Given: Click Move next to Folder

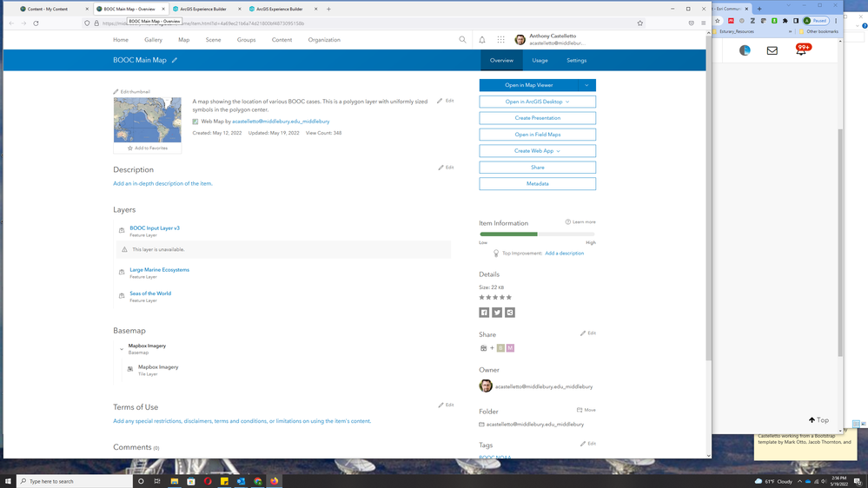Looking at the screenshot, I should tap(586, 410).
